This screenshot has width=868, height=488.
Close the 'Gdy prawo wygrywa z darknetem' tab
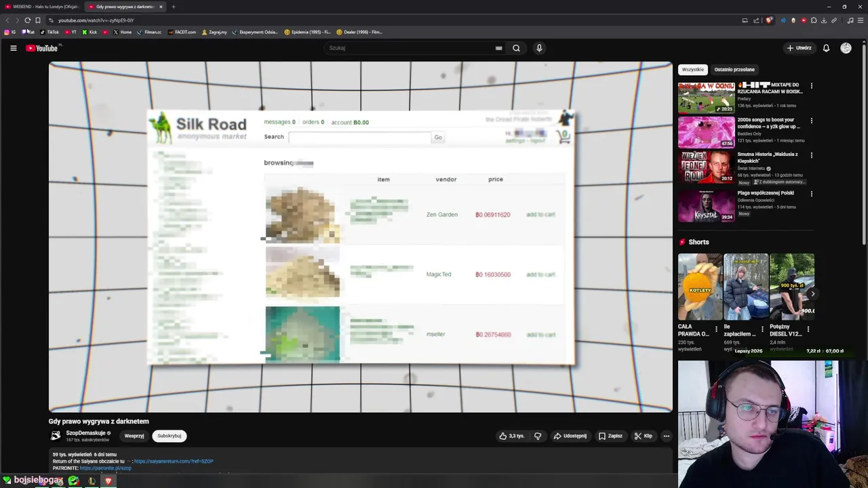161,7
